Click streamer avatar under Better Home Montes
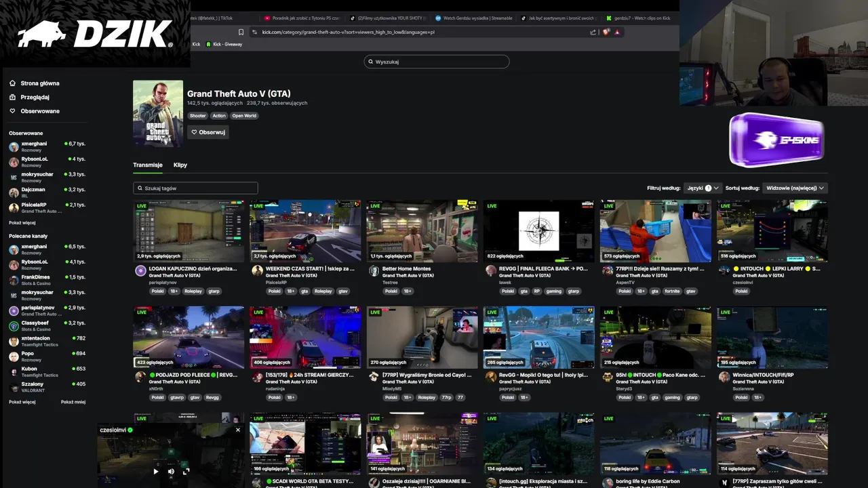Screen dimensions: 868x488 coord(374,270)
